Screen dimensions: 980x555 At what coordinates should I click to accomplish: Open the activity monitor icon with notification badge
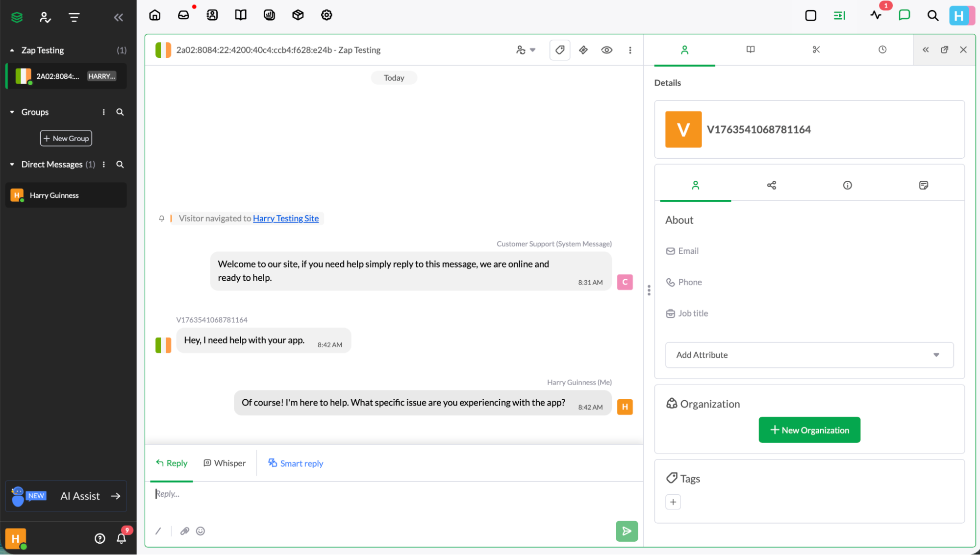click(876, 15)
